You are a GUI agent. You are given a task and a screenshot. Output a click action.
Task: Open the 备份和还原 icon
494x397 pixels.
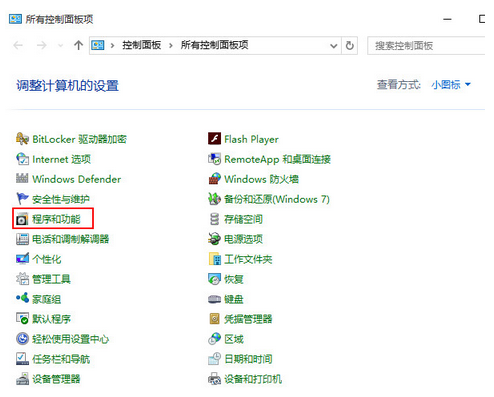click(x=214, y=199)
